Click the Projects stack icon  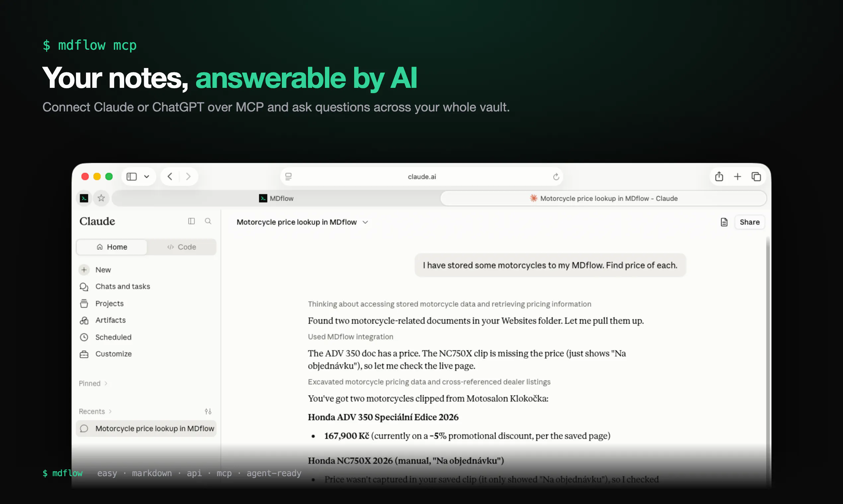[84, 304]
